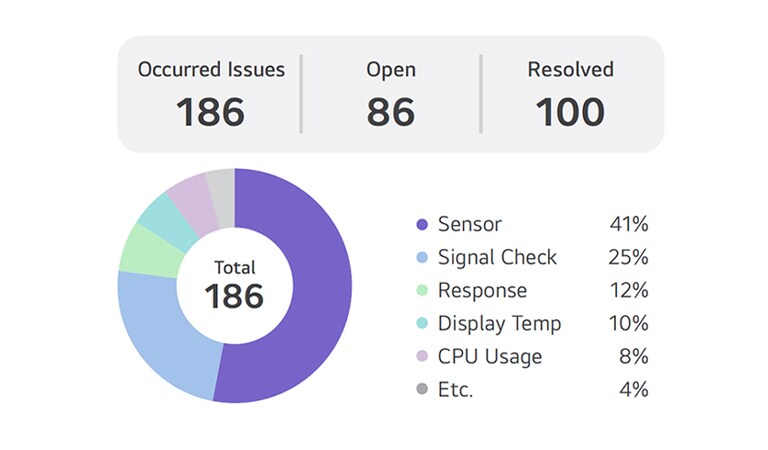Select the Display Temp legend label
This screenshot has width=768, height=450.
coord(499,324)
